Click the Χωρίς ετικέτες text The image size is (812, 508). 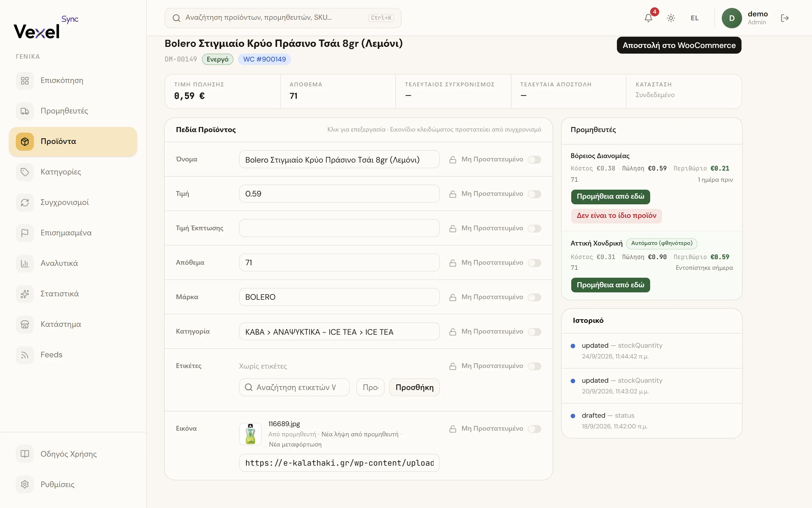click(x=263, y=366)
